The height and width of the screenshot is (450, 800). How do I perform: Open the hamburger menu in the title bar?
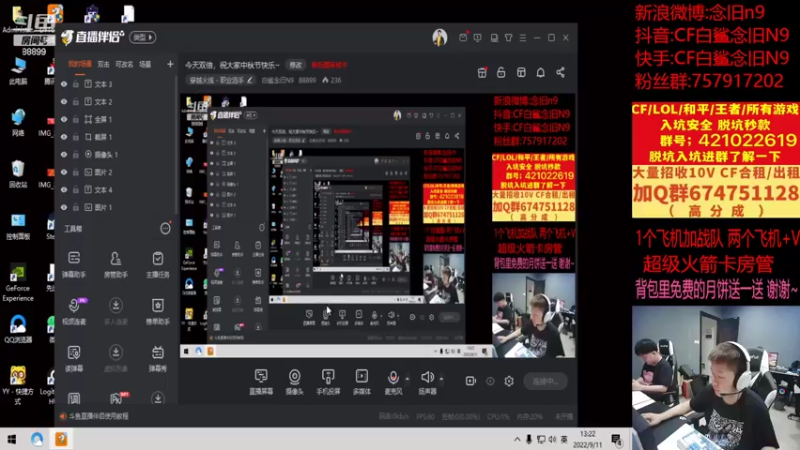[x=522, y=38]
